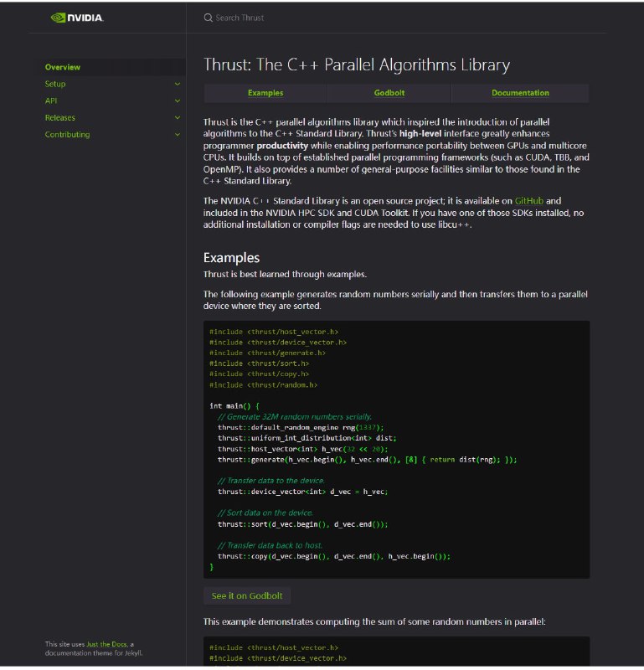Click the Generate 32M random numbers comment
Image resolution: width=644 pixels, height=670 pixels.
click(295, 416)
